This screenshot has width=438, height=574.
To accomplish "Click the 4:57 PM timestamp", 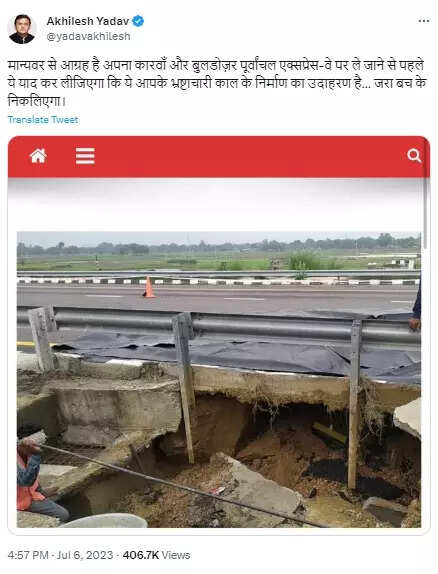I will tap(28, 555).
